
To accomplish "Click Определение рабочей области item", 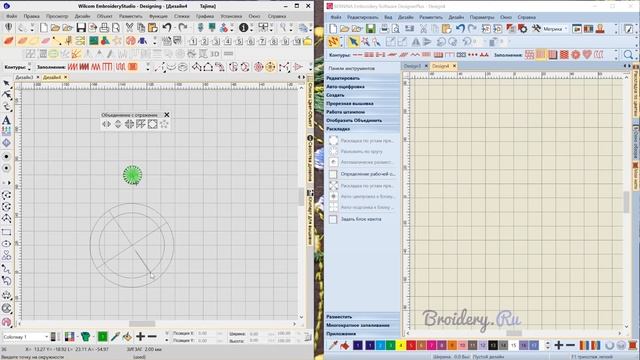I will 362,174.
